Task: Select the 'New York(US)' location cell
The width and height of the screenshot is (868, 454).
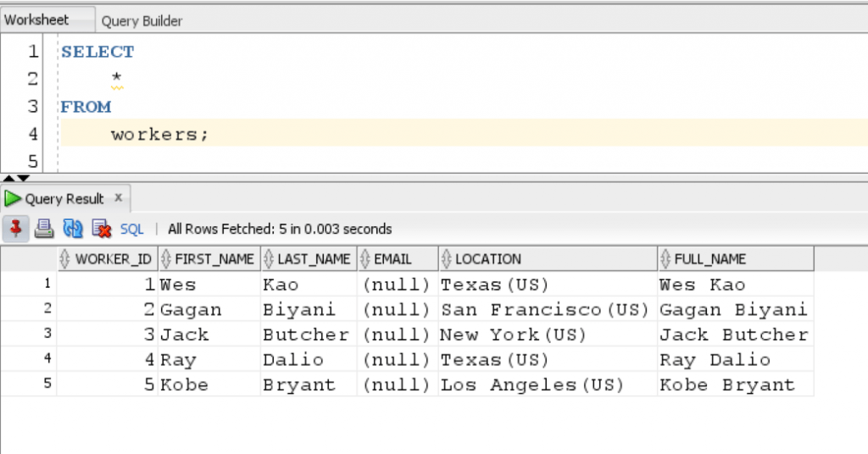Action: tap(548, 334)
